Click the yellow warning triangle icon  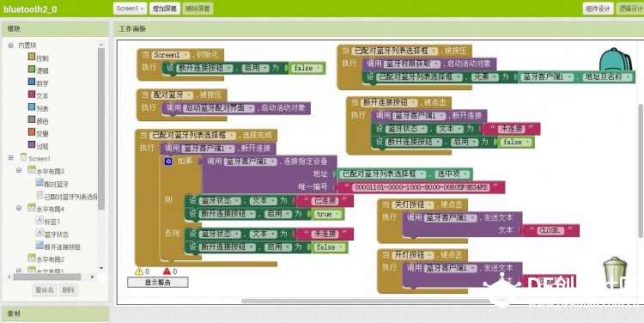point(139,271)
